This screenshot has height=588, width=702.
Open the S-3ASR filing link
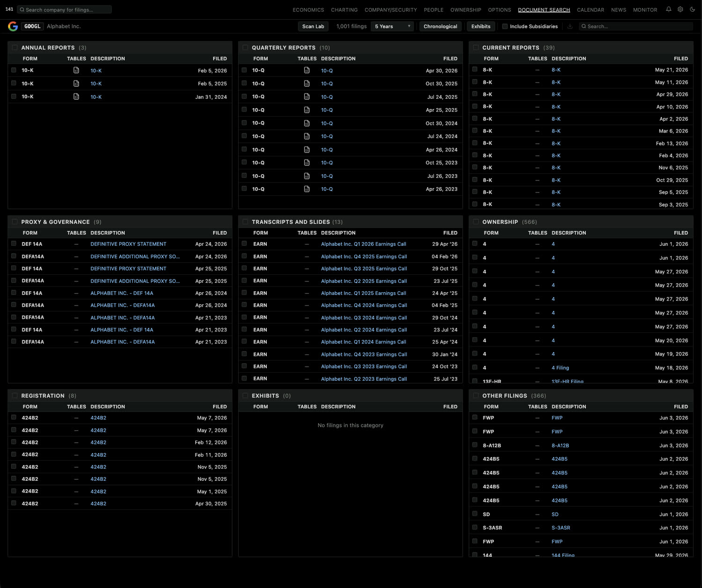[561, 528]
